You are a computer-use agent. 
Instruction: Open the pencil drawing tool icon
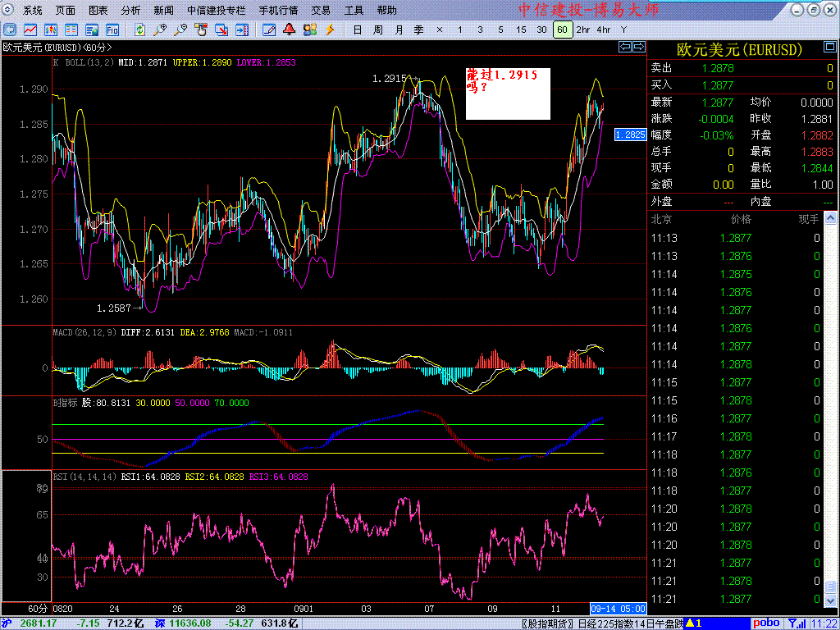[269, 30]
